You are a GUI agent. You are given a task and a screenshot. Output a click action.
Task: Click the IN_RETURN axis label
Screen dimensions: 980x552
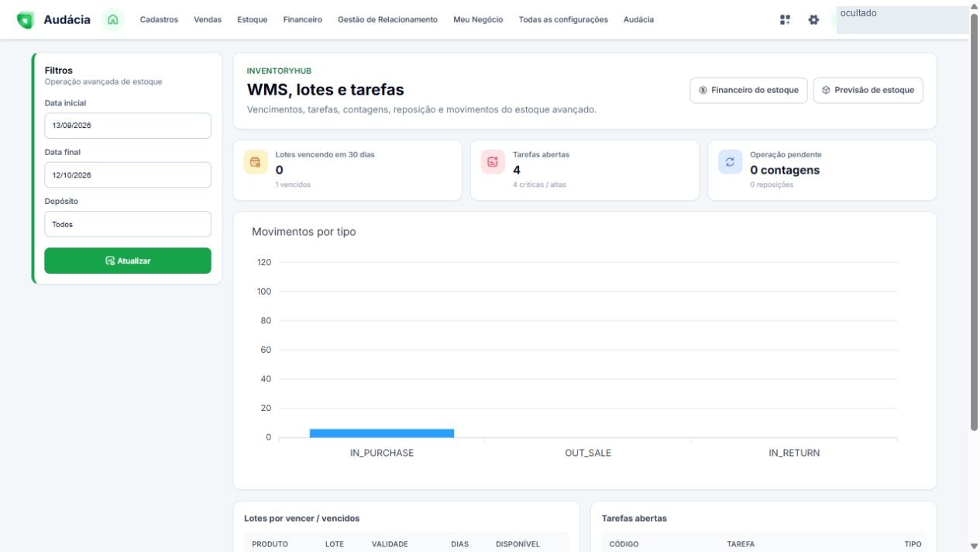click(794, 453)
